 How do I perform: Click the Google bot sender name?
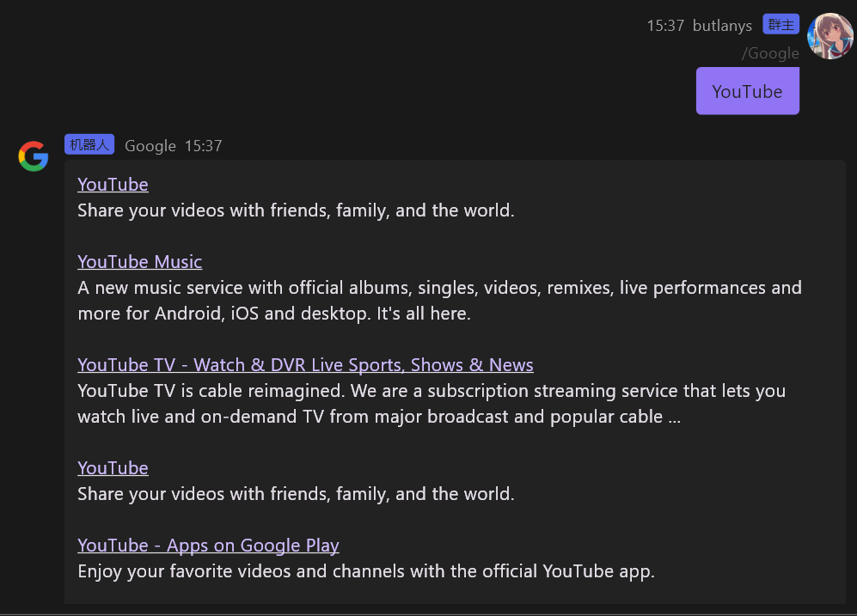click(x=150, y=146)
